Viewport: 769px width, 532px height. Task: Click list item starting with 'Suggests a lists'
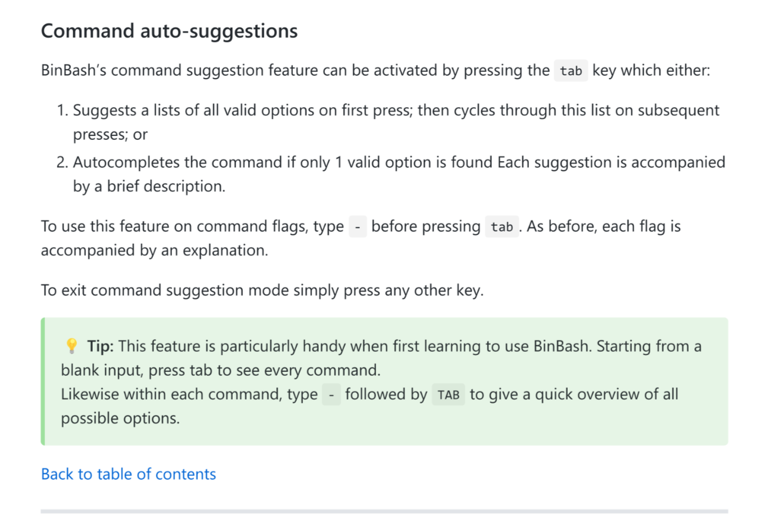(396, 110)
